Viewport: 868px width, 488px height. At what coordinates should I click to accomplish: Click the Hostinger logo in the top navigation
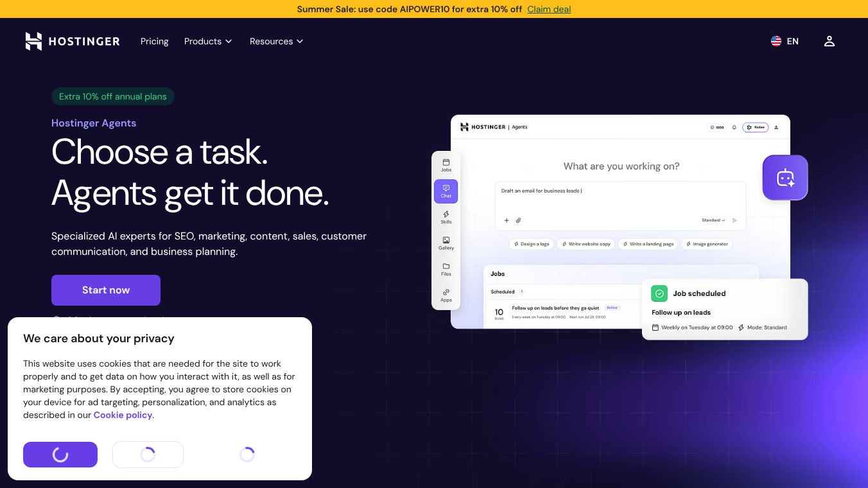pyautogui.click(x=73, y=41)
